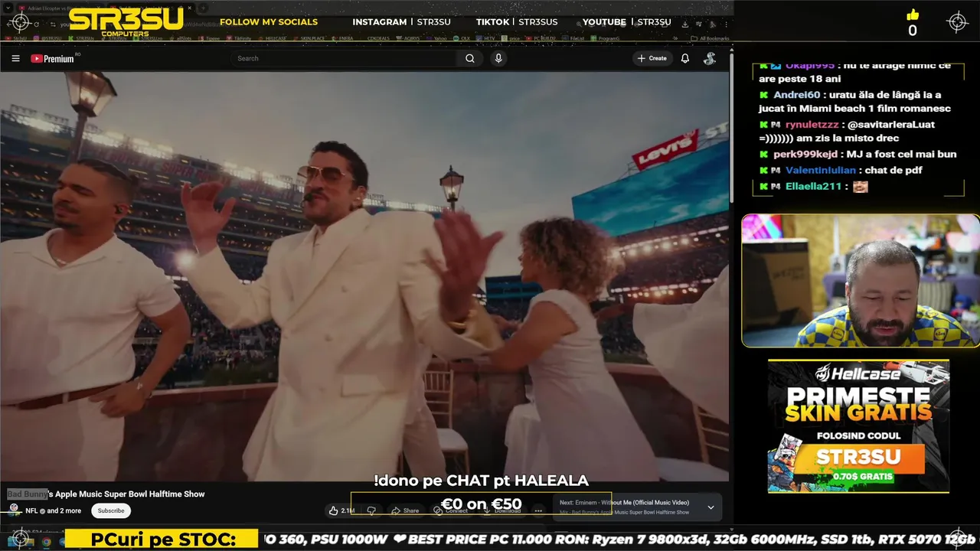Start voice search with microphone icon

[498, 58]
